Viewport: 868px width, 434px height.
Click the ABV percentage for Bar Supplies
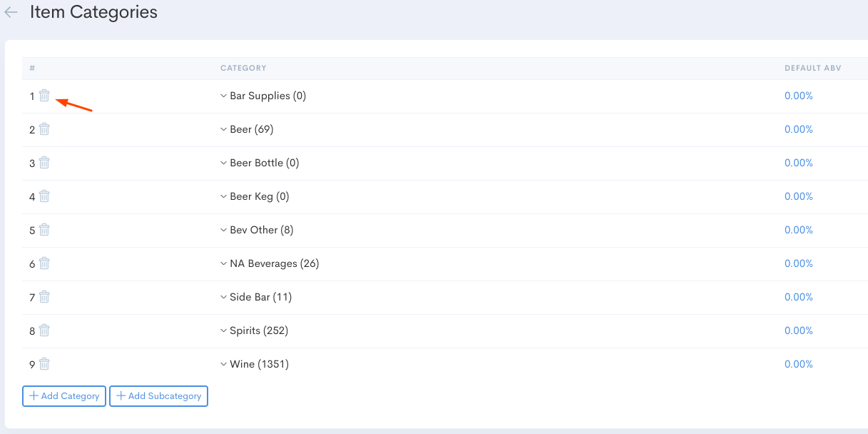(x=798, y=95)
